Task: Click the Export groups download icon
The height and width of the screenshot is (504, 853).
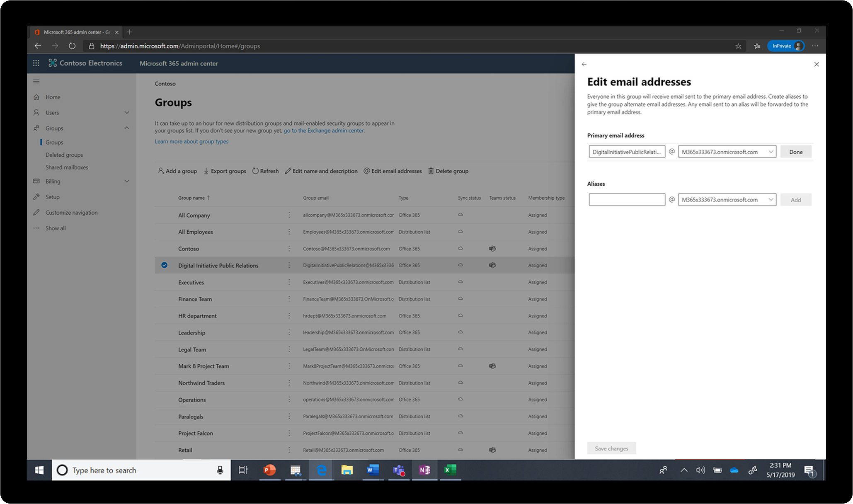Action: (x=206, y=171)
